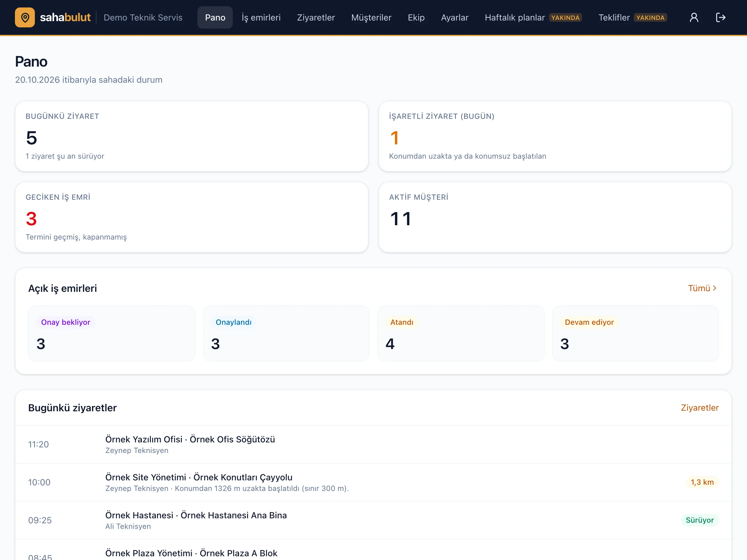Open Ayarlar in the top bar
This screenshot has height=560, width=747.
pyautogui.click(x=454, y=17)
